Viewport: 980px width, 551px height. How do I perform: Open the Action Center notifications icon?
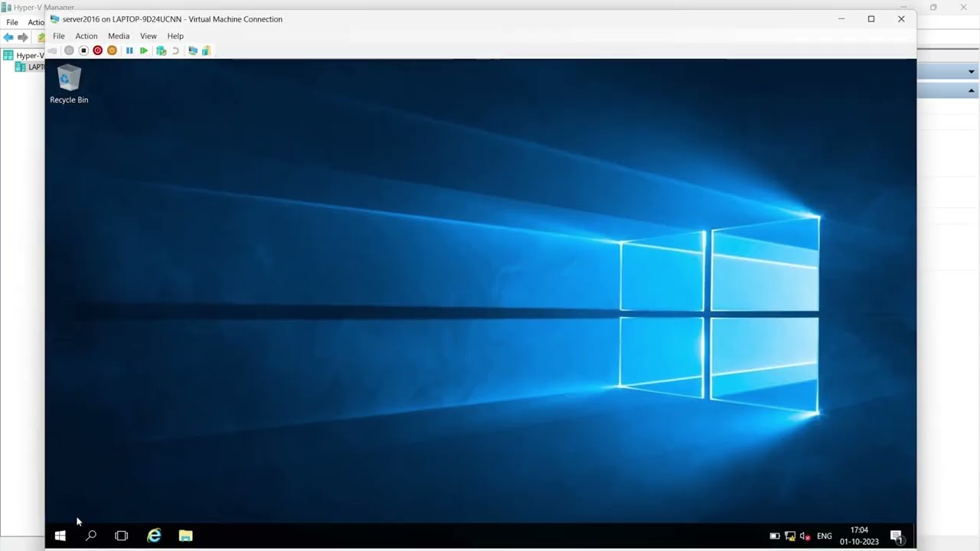(x=897, y=536)
